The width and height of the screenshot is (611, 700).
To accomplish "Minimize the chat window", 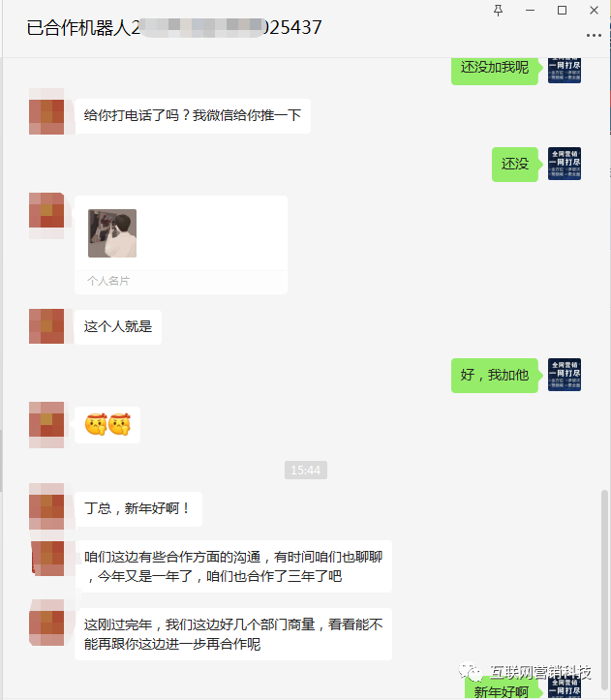I will pyautogui.click(x=531, y=11).
